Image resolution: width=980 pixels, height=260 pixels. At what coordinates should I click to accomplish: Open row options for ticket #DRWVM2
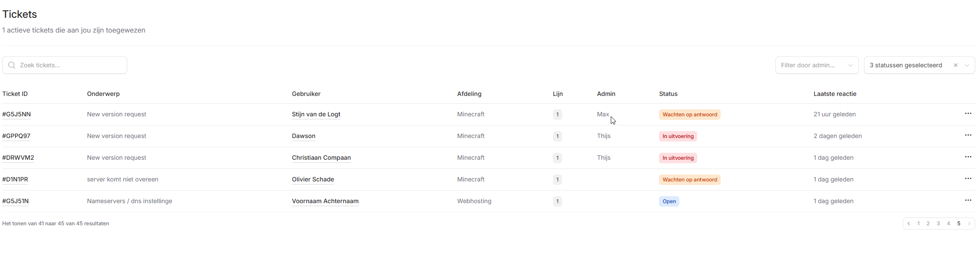(x=968, y=157)
